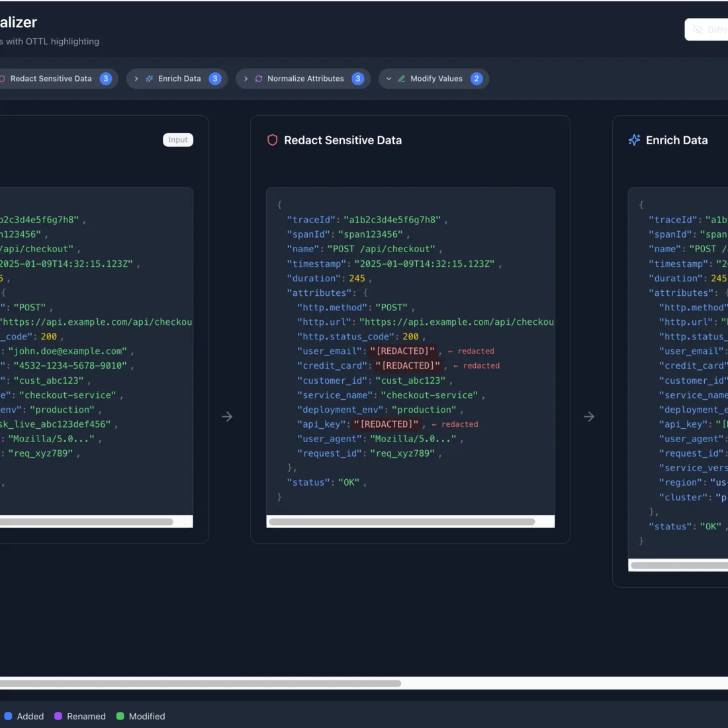Click "http.method" key in Redact card
This screenshot has height=728, width=728.
[x=334, y=307]
